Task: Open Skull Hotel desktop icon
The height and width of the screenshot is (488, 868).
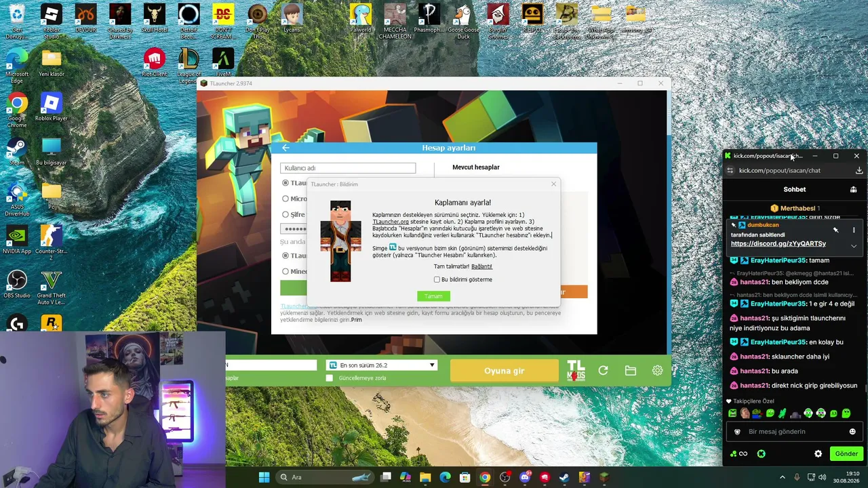Action: coord(155,20)
